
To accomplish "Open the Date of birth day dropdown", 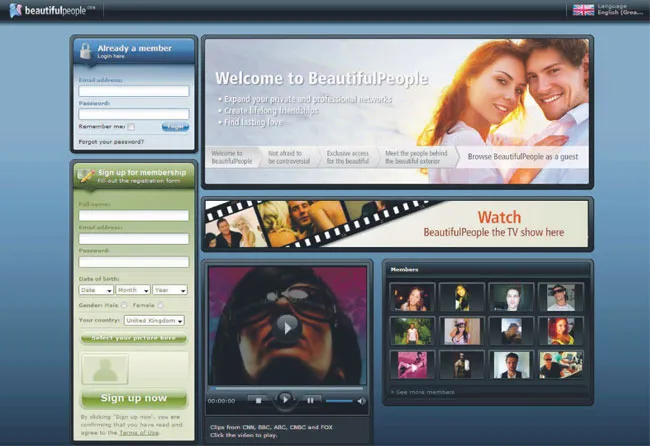I will click(x=96, y=290).
